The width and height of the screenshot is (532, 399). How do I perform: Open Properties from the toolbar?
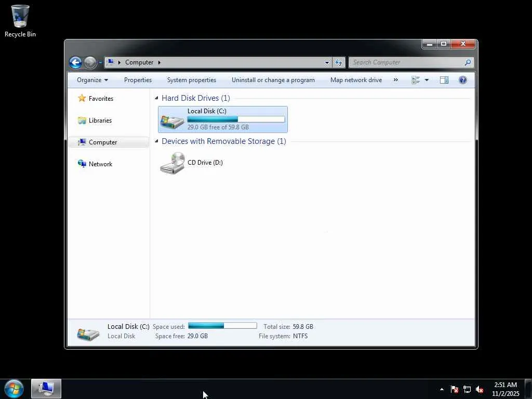click(138, 80)
